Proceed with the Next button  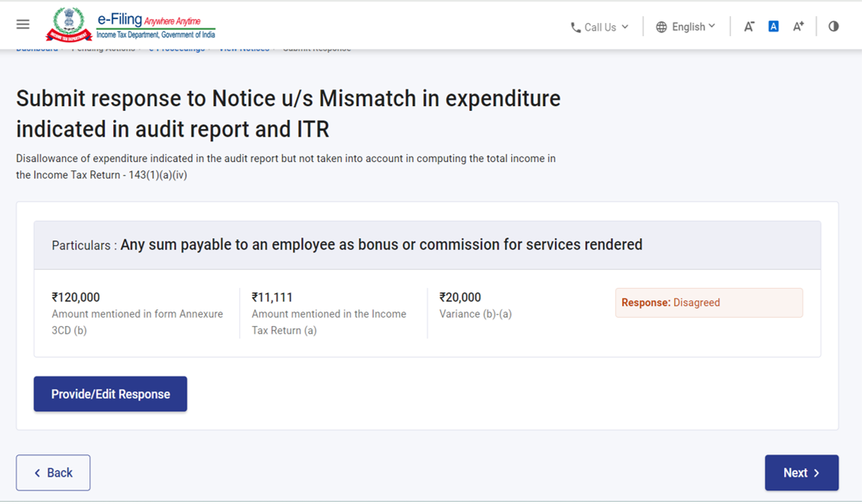pyautogui.click(x=801, y=473)
